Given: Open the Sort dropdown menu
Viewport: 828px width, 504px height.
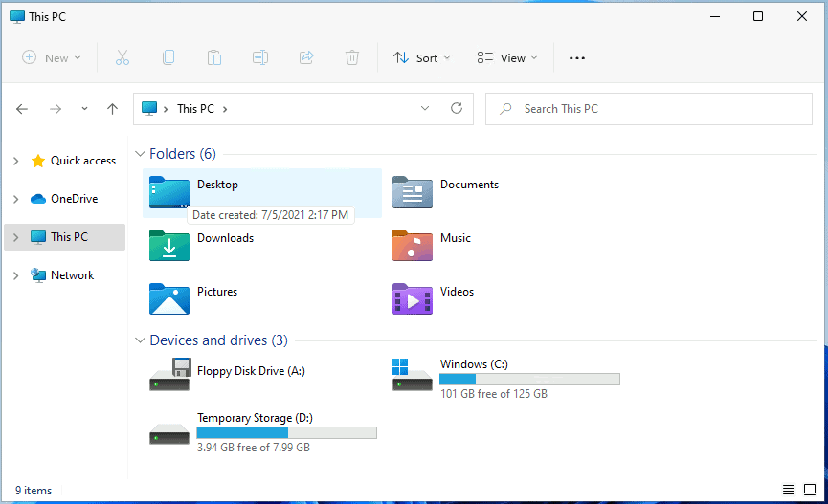Looking at the screenshot, I should point(421,57).
